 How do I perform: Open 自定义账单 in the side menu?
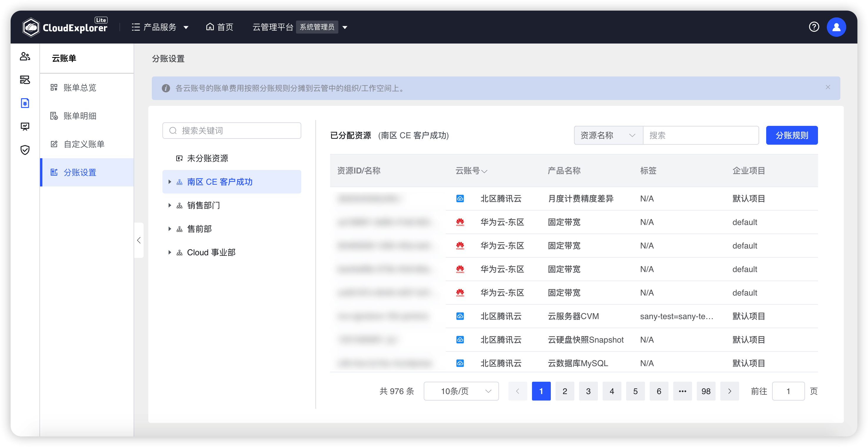[x=87, y=144]
